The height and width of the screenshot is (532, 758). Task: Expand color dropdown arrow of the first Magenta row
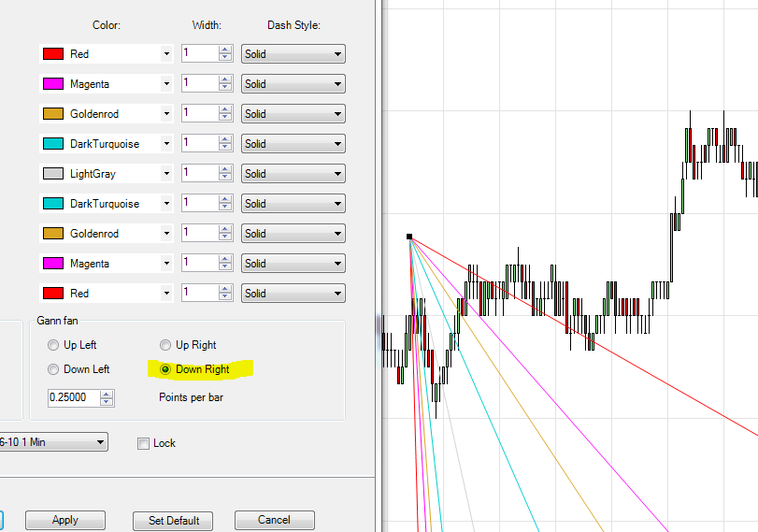pyautogui.click(x=166, y=83)
